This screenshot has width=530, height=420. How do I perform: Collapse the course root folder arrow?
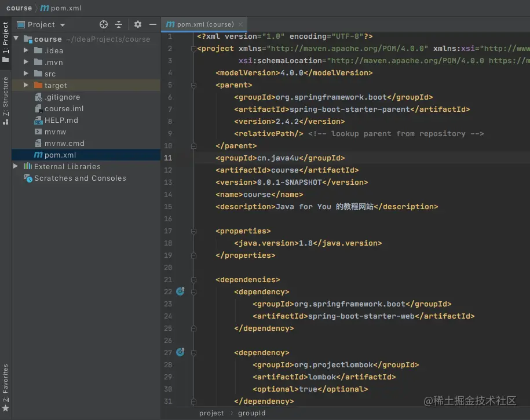click(x=16, y=39)
